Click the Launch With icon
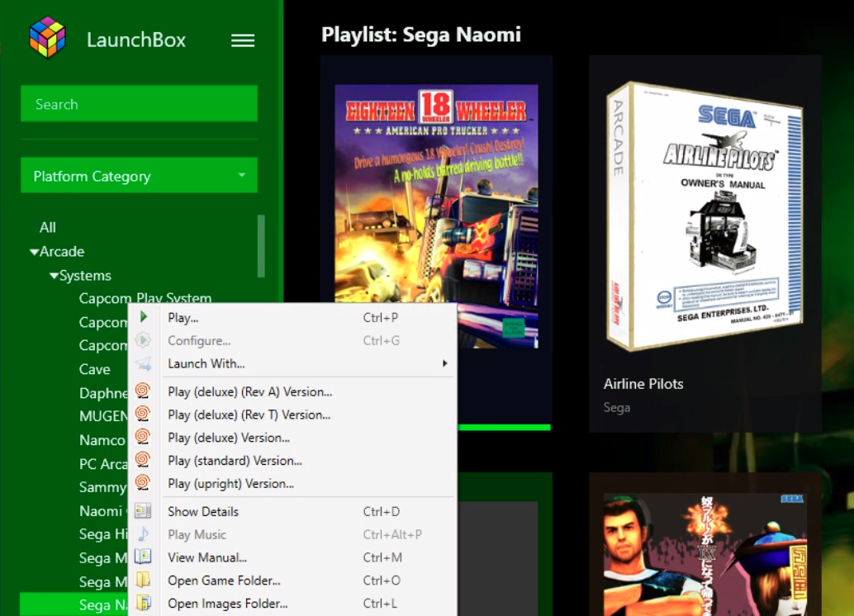The image size is (854, 616). [143, 363]
